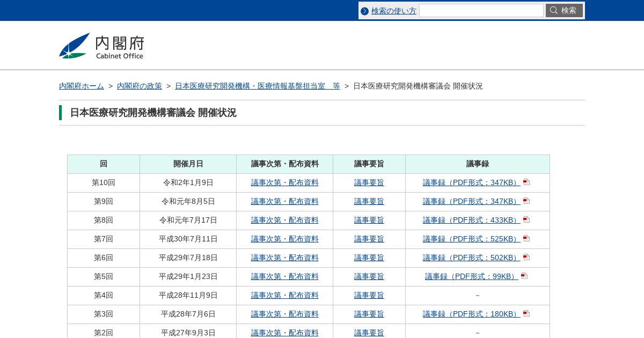Screen dimensions: 644x338
Task: Open 議事次第・配布資料 for 第10回
Action: pyautogui.click(x=285, y=182)
